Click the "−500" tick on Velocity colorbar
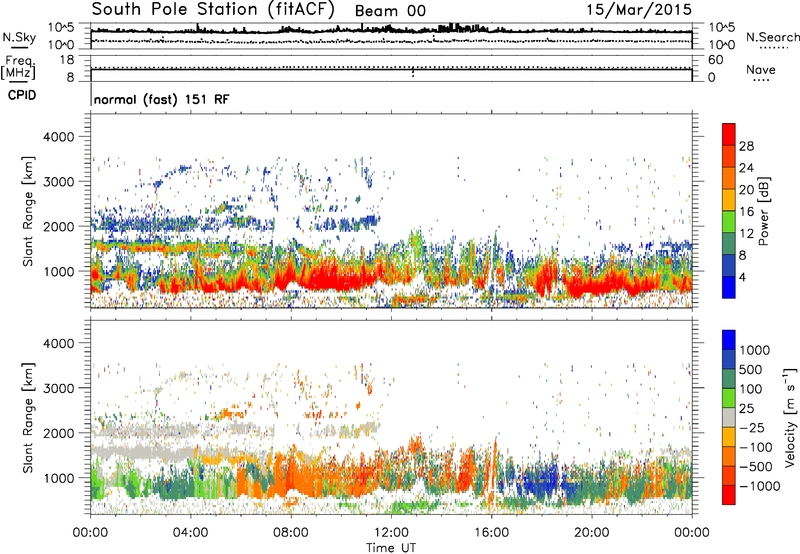 tap(756, 466)
